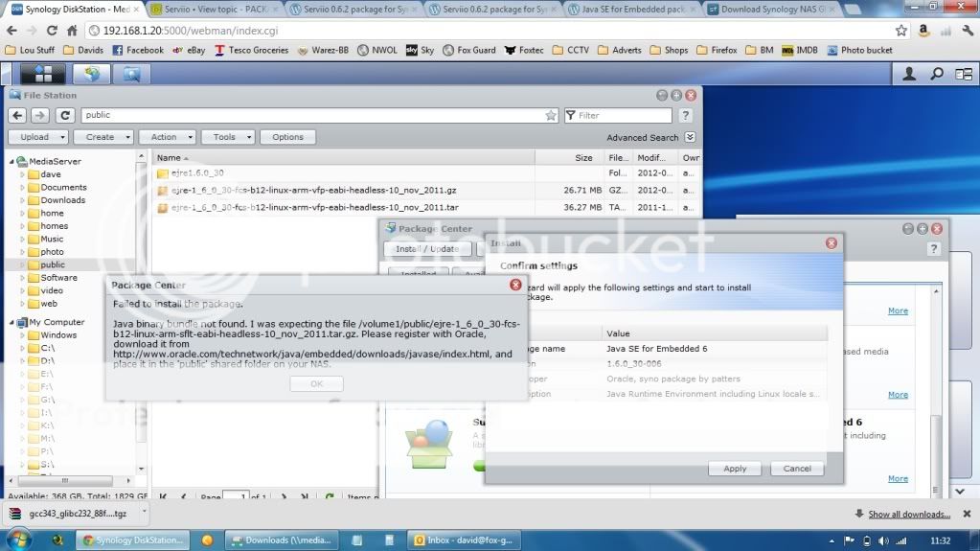Open gcc343_glibc232 downloaded file
Screen dimensions: 980x551
(77, 513)
